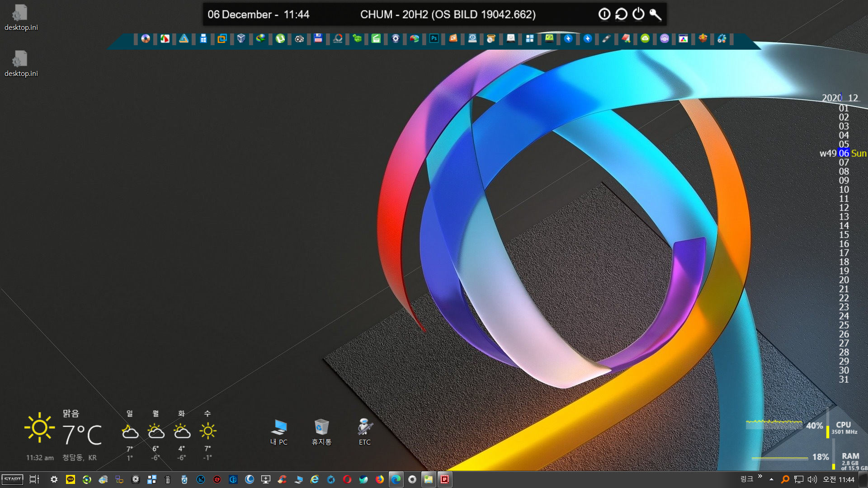Open Chrome icon on the taskbar
This screenshot has height=488, width=868.
pos(412,479)
